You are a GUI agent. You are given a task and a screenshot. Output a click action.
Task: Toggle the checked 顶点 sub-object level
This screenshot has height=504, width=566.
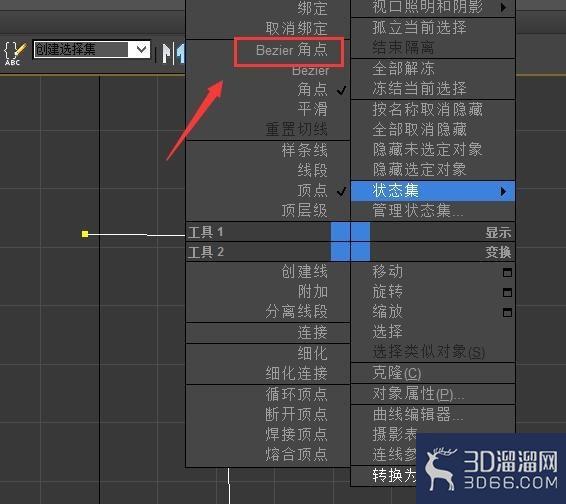click(312, 190)
